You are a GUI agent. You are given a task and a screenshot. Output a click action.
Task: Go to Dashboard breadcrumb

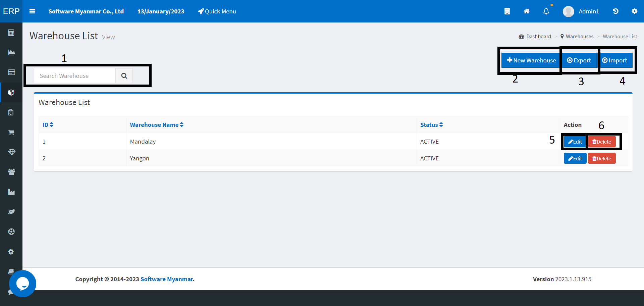click(535, 37)
